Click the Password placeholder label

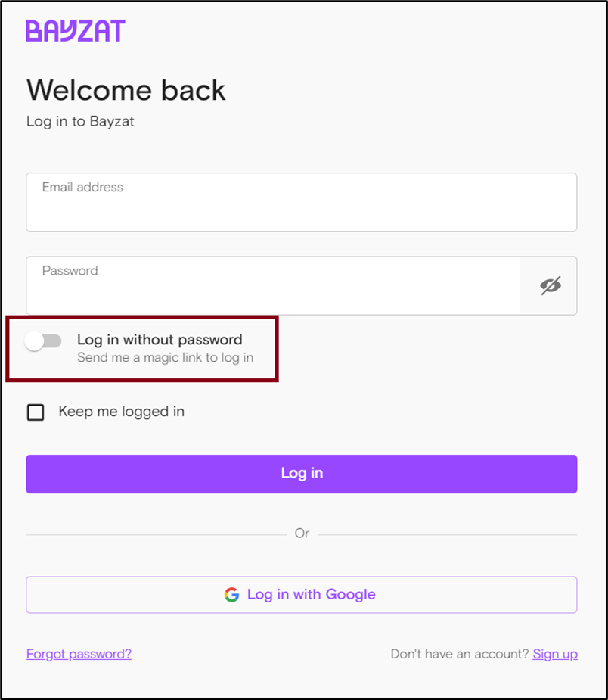[x=70, y=270]
